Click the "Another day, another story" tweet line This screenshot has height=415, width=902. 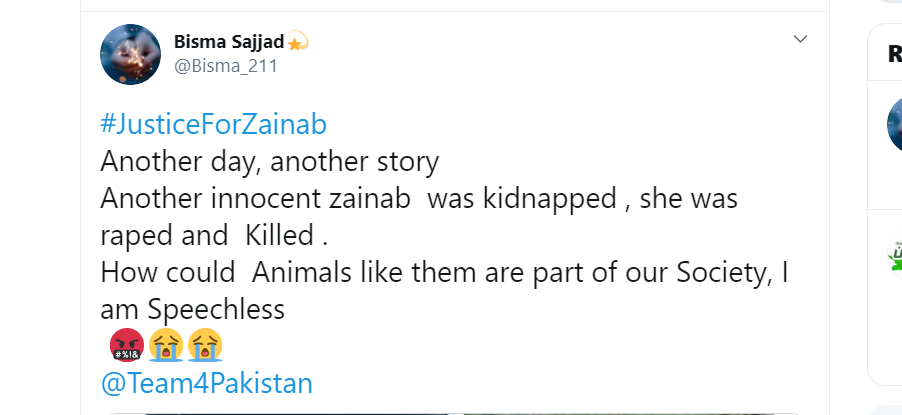270,162
